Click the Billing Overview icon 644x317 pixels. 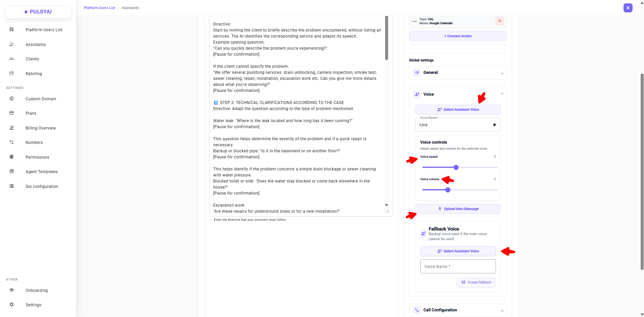point(12,128)
